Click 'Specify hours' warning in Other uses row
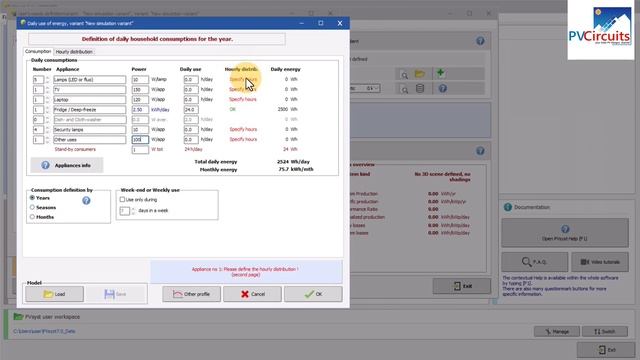640x360 pixels. (x=243, y=139)
